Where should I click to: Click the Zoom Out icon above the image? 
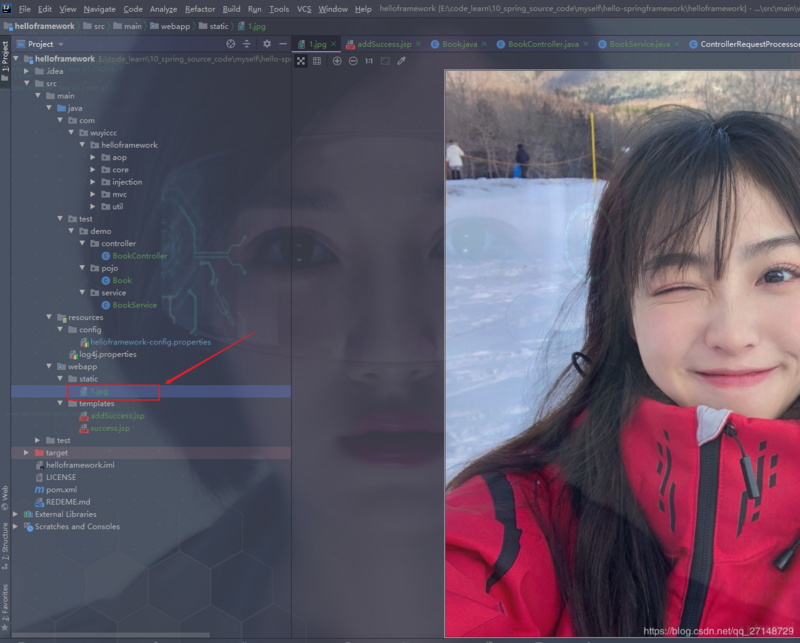tap(353, 63)
